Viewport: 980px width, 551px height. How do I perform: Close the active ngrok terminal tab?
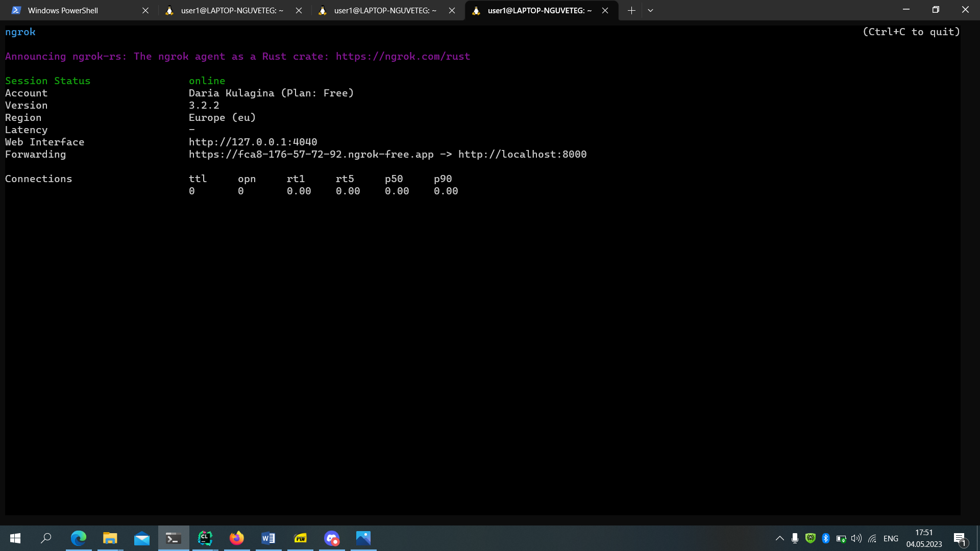pyautogui.click(x=605, y=10)
